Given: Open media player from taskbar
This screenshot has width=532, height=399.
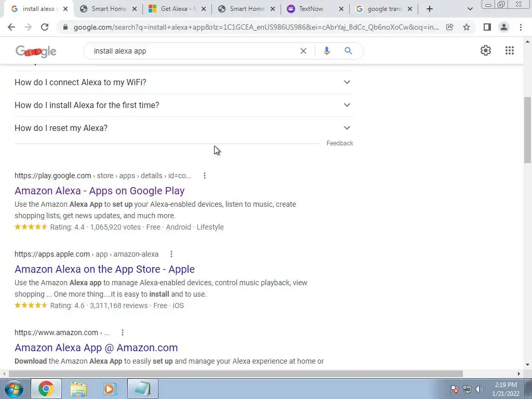Looking at the screenshot, I should (x=110, y=389).
